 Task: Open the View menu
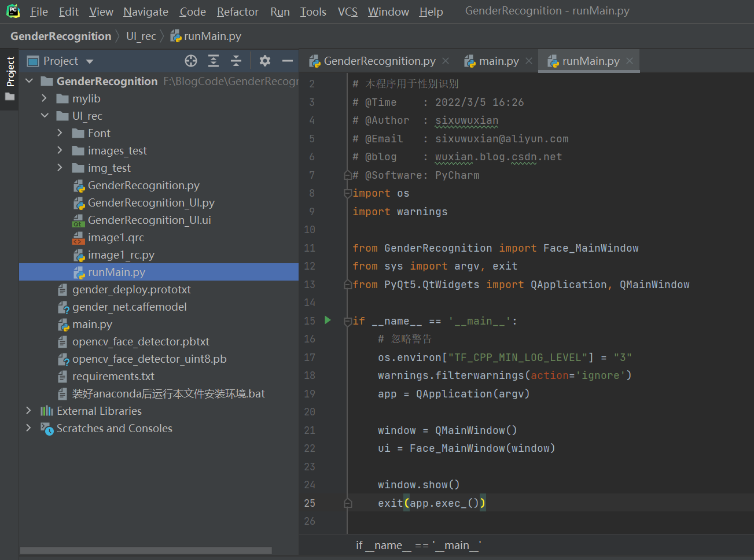pyautogui.click(x=101, y=12)
